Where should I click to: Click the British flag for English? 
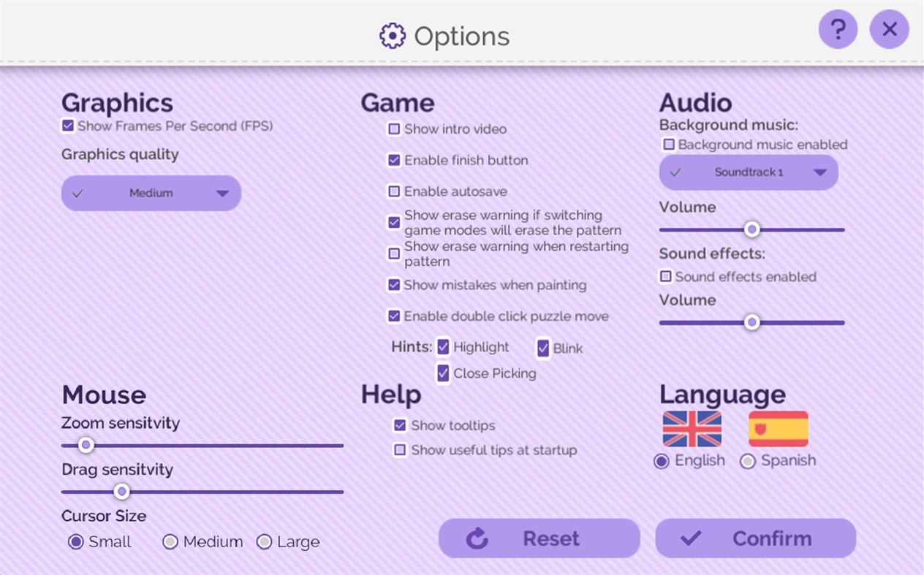click(692, 430)
